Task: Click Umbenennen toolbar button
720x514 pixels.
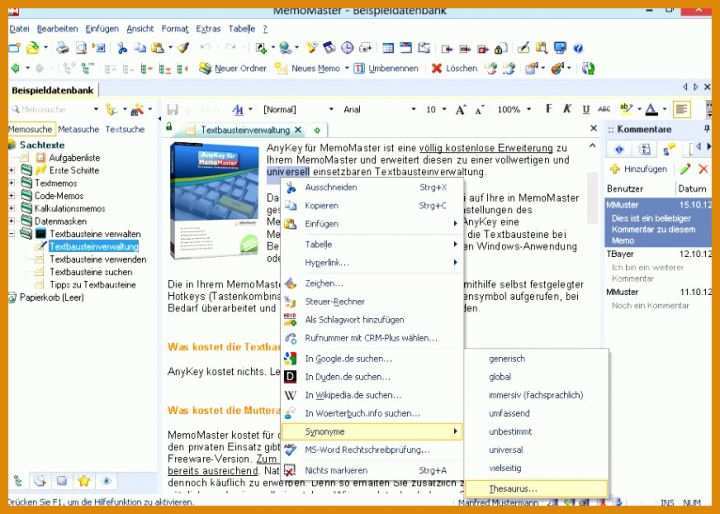Action: 386,68
